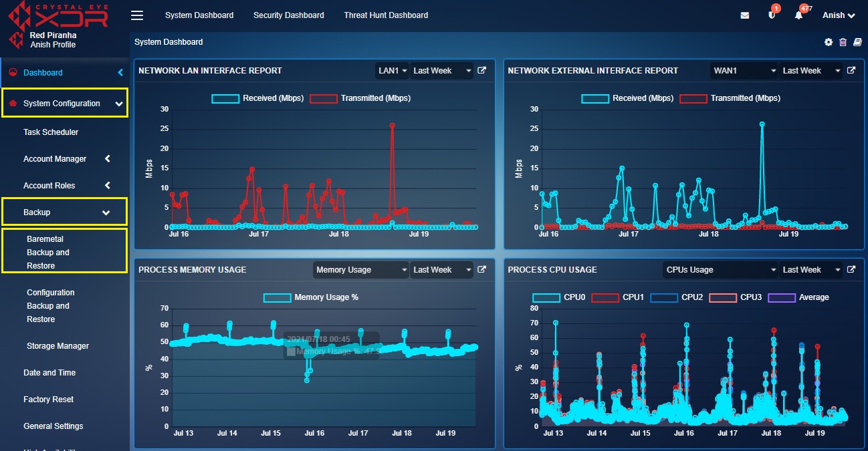868x451 pixels.
Task: Open Configuration Backup and Restore
Action: click(51, 306)
